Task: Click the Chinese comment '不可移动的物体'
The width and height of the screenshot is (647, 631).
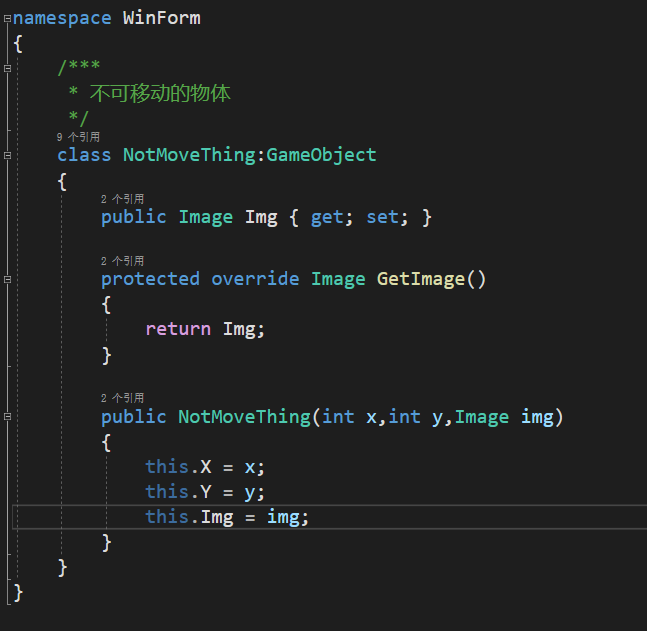Action: click(160, 93)
